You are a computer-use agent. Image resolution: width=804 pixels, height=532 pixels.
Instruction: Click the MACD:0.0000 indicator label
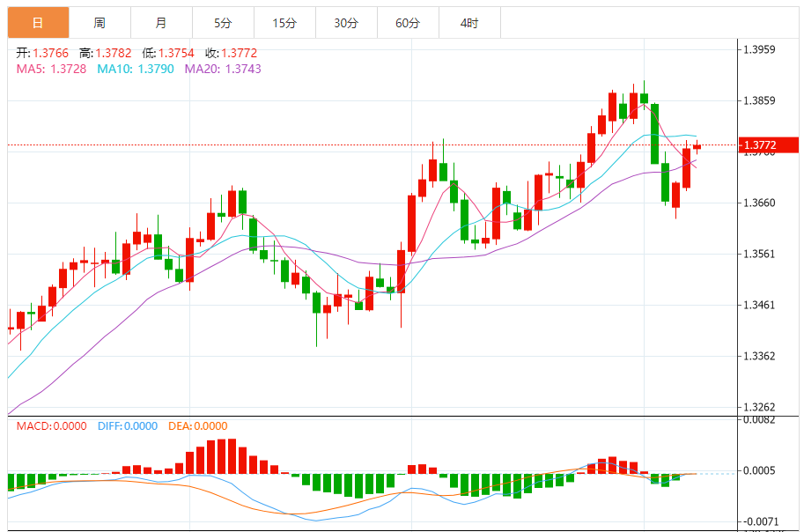click(51, 425)
